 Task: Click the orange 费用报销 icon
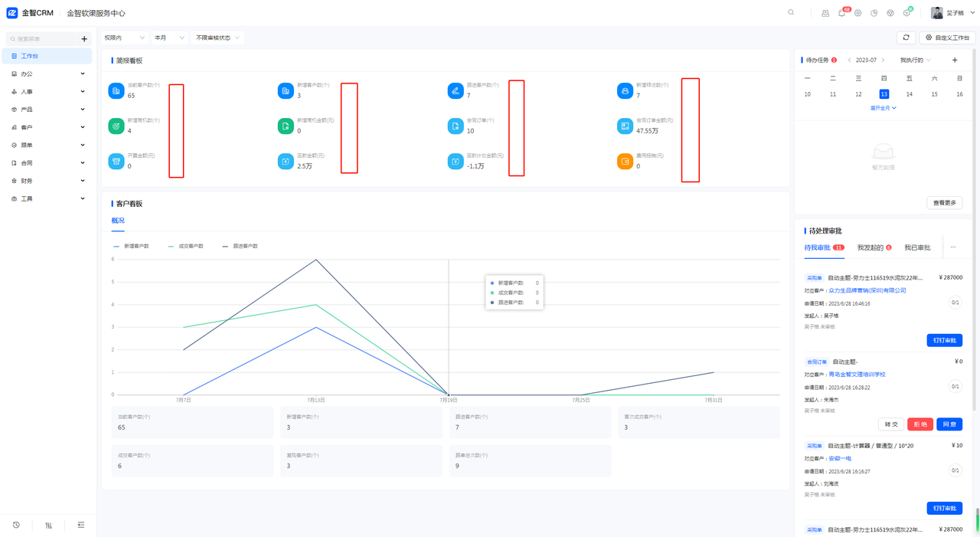[625, 161]
